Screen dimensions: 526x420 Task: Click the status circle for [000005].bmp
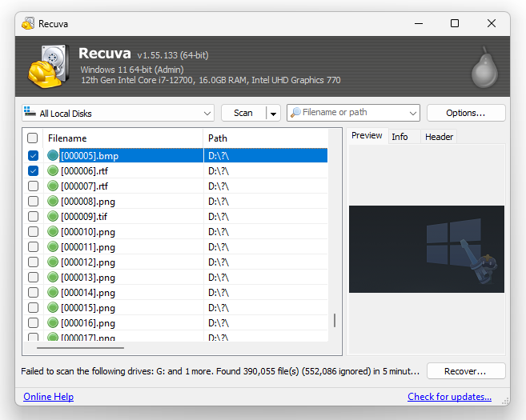pos(53,155)
